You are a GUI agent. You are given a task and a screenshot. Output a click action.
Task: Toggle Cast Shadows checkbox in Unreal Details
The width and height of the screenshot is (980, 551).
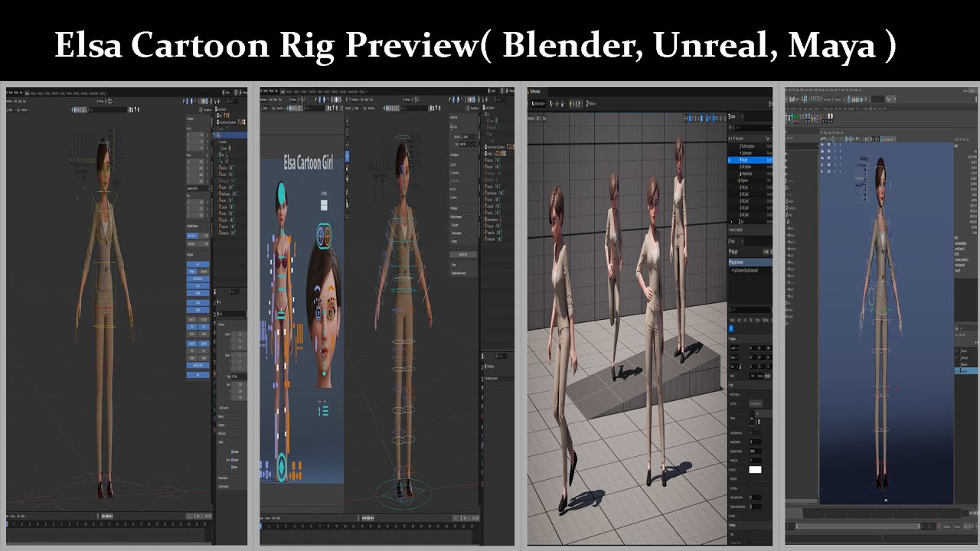pos(750,488)
